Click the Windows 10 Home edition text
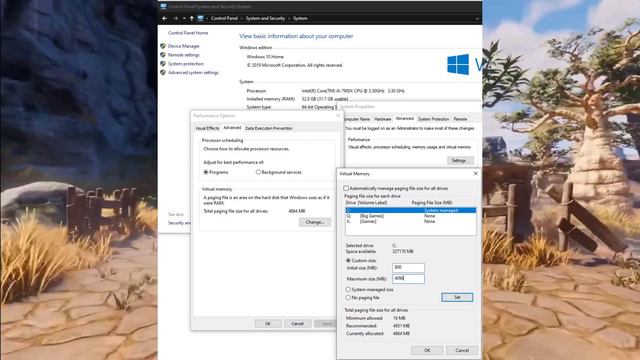Image resolution: width=640 pixels, height=360 pixels. pyautogui.click(x=265, y=57)
